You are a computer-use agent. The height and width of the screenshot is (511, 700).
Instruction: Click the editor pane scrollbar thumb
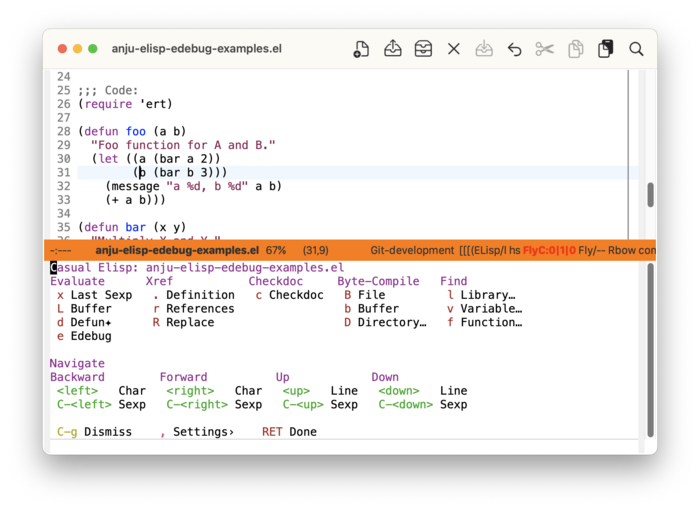pos(650,195)
